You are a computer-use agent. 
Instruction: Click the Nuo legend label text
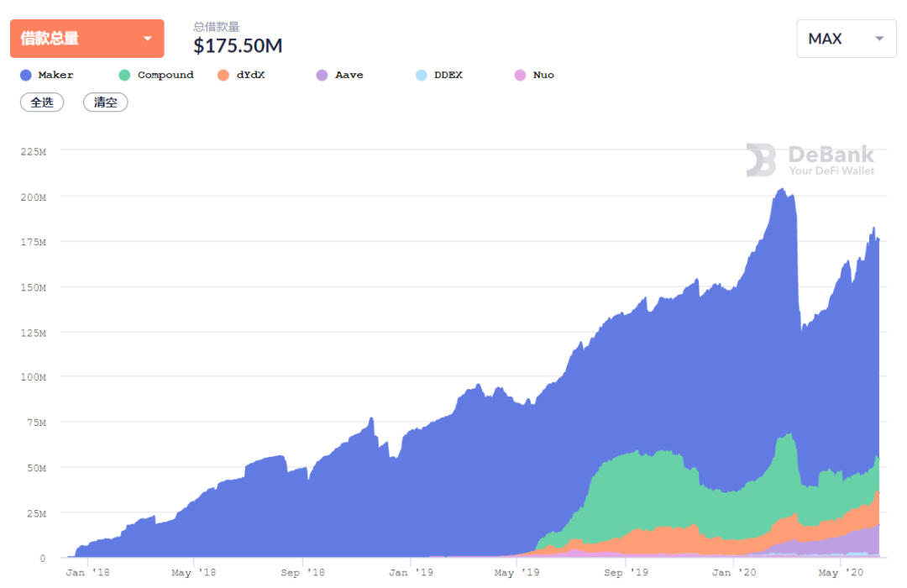coord(543,76)
